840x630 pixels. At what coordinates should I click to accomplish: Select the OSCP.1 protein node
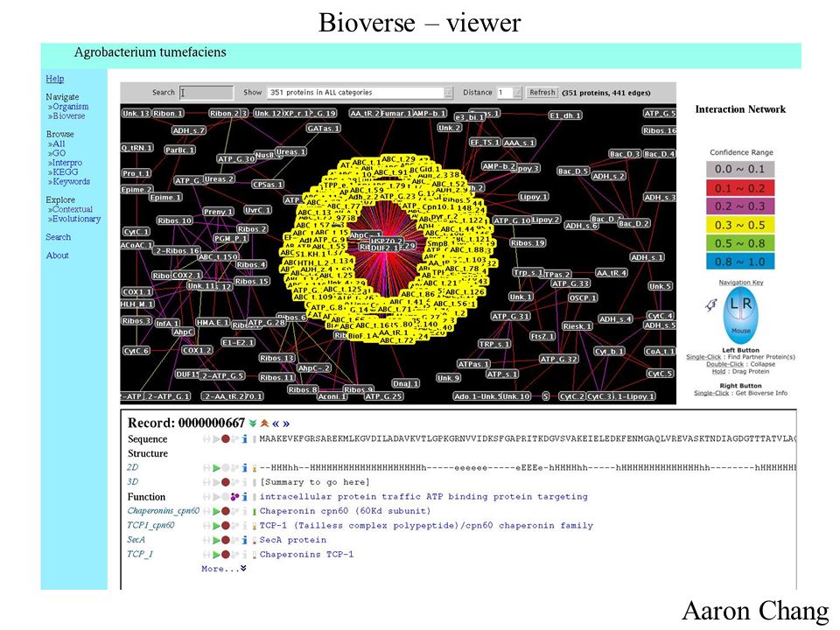[583, 297]
